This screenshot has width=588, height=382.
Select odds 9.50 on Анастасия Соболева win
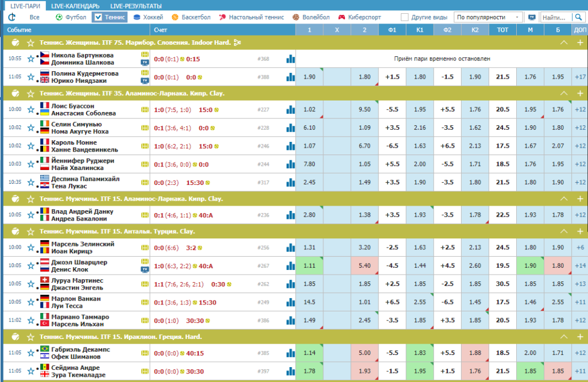click(x=365, y=110)
